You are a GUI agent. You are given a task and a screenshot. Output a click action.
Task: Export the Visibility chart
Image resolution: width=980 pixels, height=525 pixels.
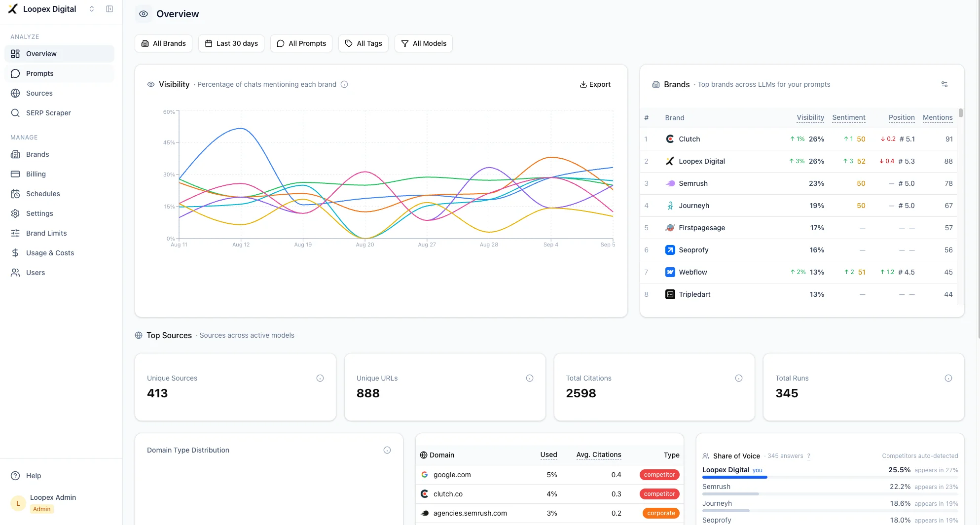pyautogui.click(x=595, y=84)
